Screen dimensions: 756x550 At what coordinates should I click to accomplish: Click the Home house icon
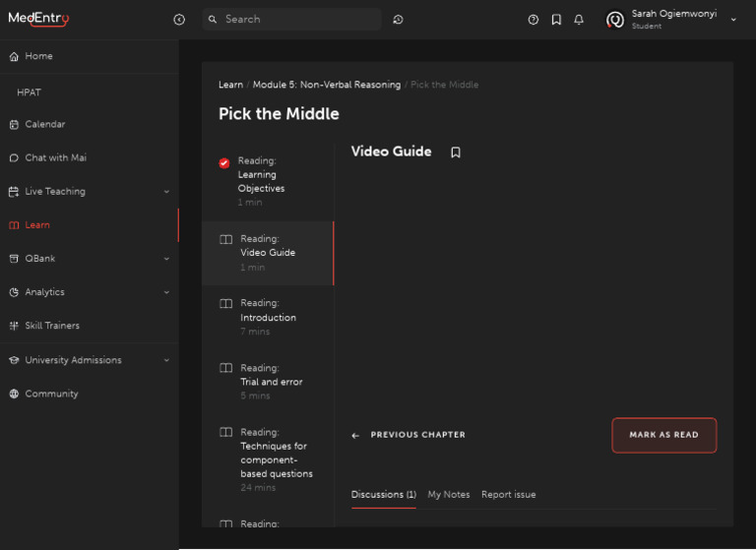14,56
